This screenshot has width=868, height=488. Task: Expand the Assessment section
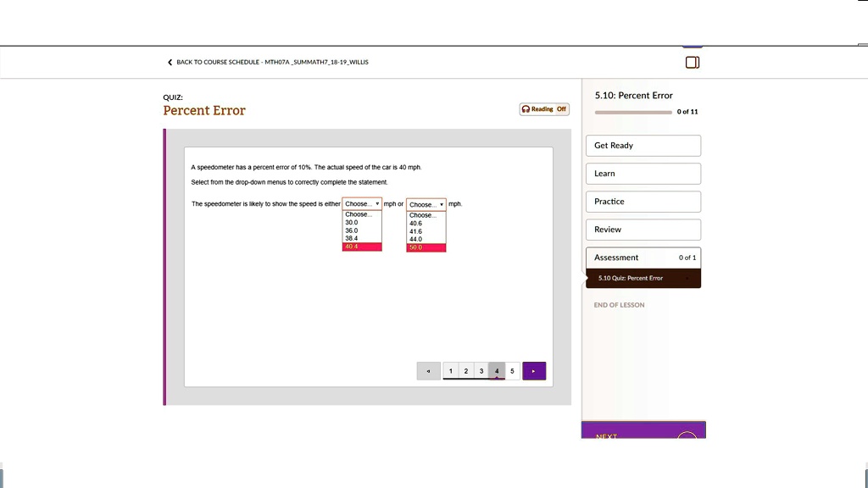643,258
